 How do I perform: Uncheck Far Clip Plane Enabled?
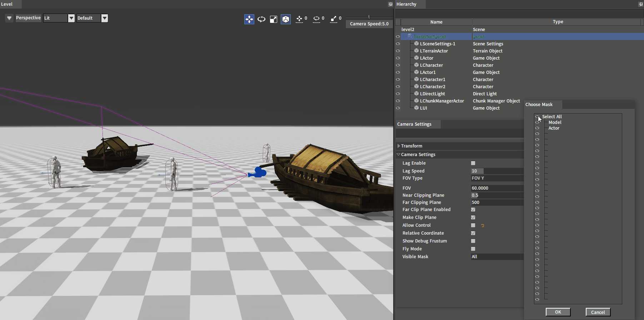coord(473,210)
